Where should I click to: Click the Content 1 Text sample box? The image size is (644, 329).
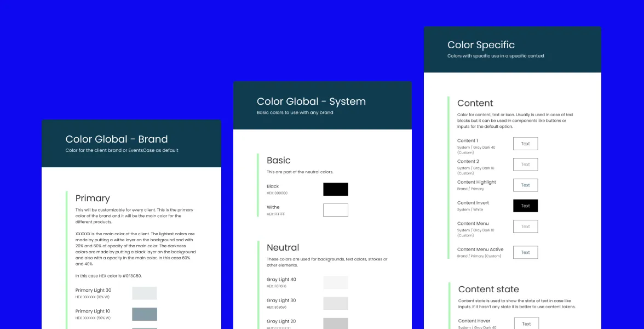coord(525,144)
